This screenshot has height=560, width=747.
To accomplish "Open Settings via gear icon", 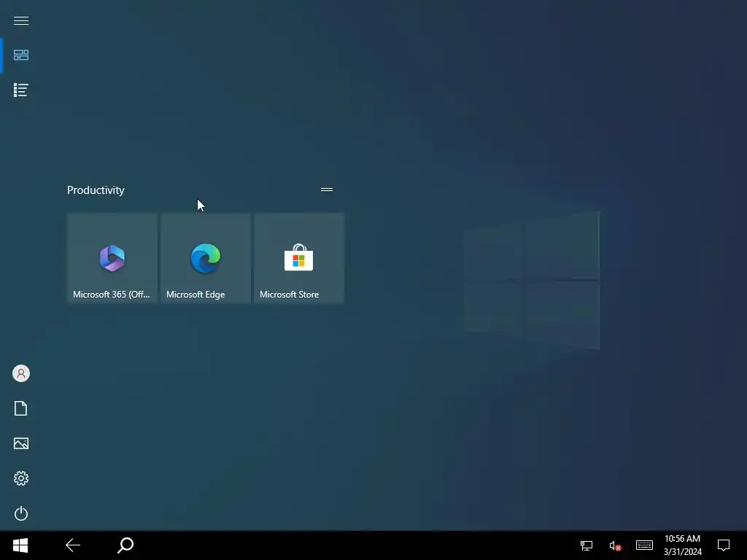I will 21,478.
